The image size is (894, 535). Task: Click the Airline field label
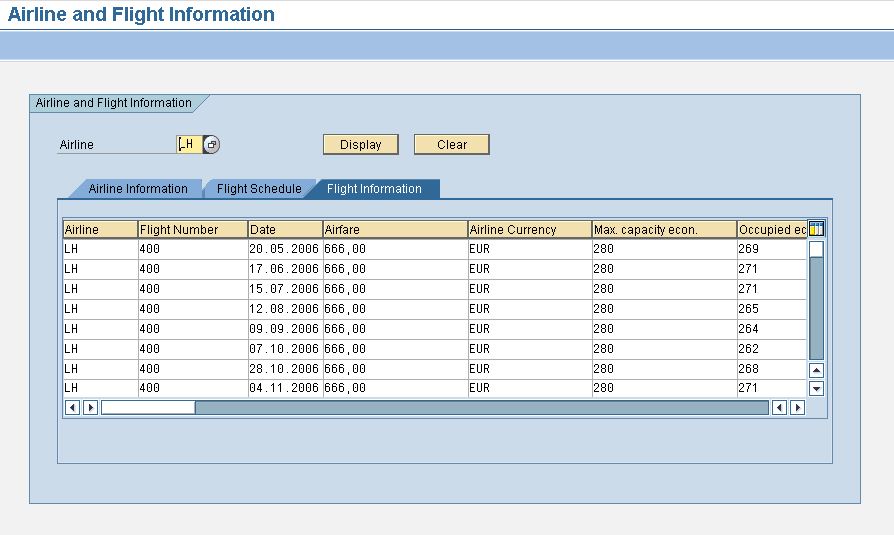[x=76, y=145]
